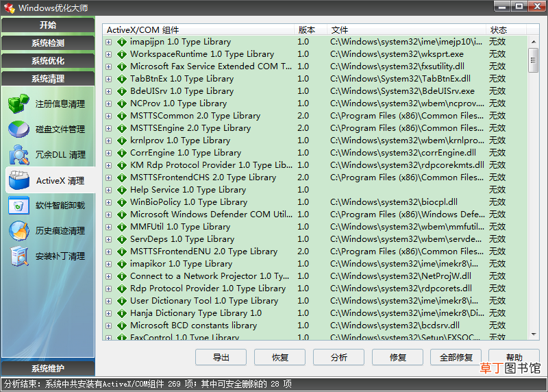Click the list scrollbar down arrow

click(534, 334)
